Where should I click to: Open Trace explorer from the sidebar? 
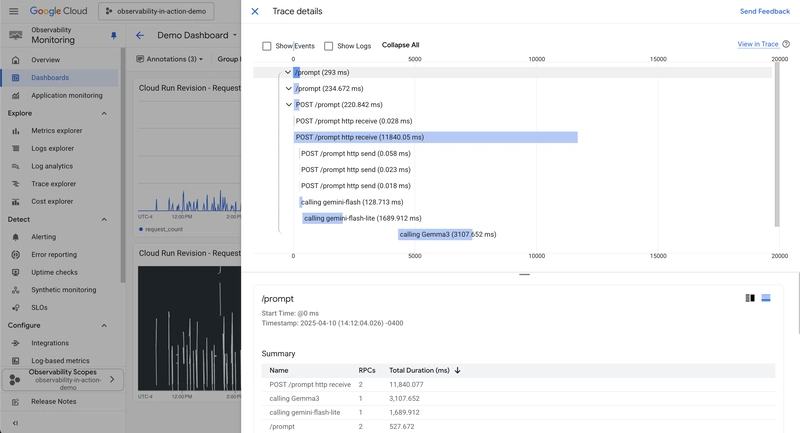(53, 184)
